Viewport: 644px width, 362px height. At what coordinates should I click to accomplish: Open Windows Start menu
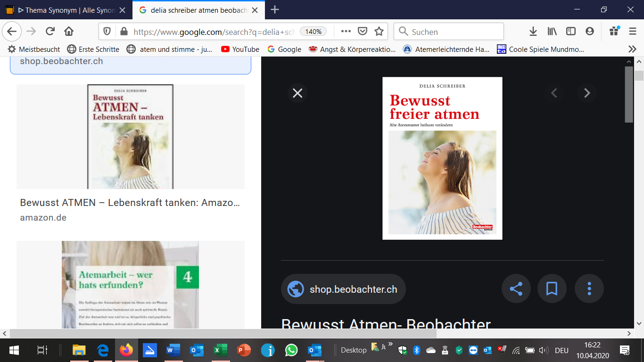[x=14, y=350]
